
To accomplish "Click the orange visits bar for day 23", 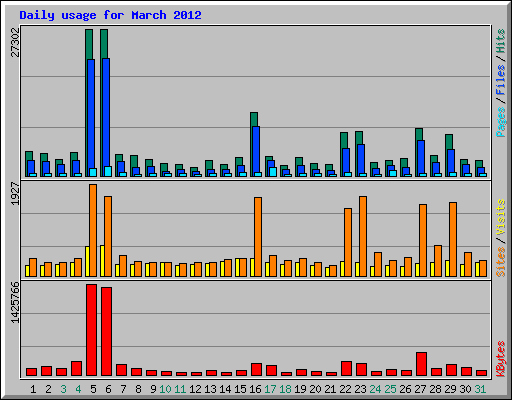I will (x=363, y=236).
